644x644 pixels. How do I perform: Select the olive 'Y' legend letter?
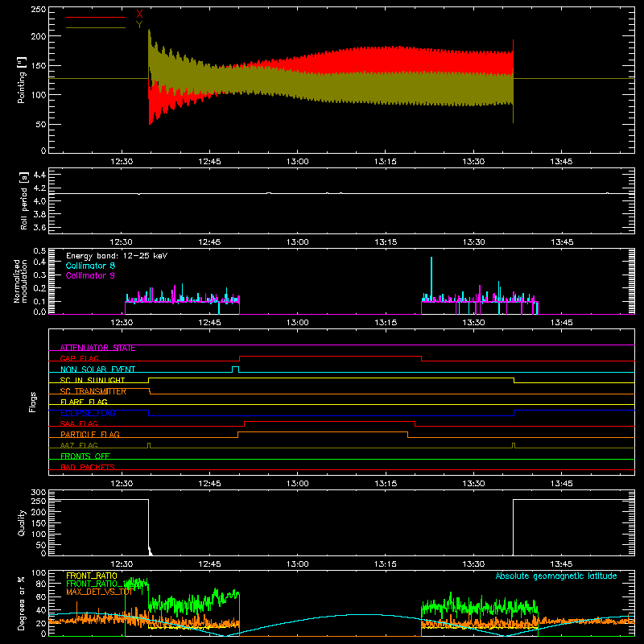pyautogui.click(x=139, y=25)
